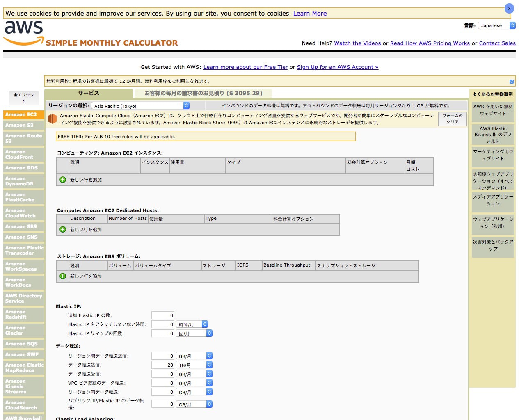
Task: Click the orange EC2 service icon
Action: [52, 119]
